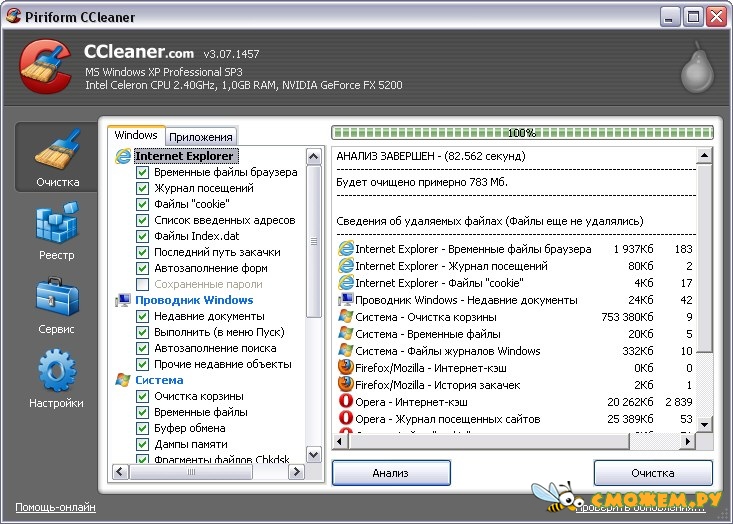Toggle Автозаполнение поиска checkbox
The width and height of the screenshot is (733, 524).
[143, 348]
